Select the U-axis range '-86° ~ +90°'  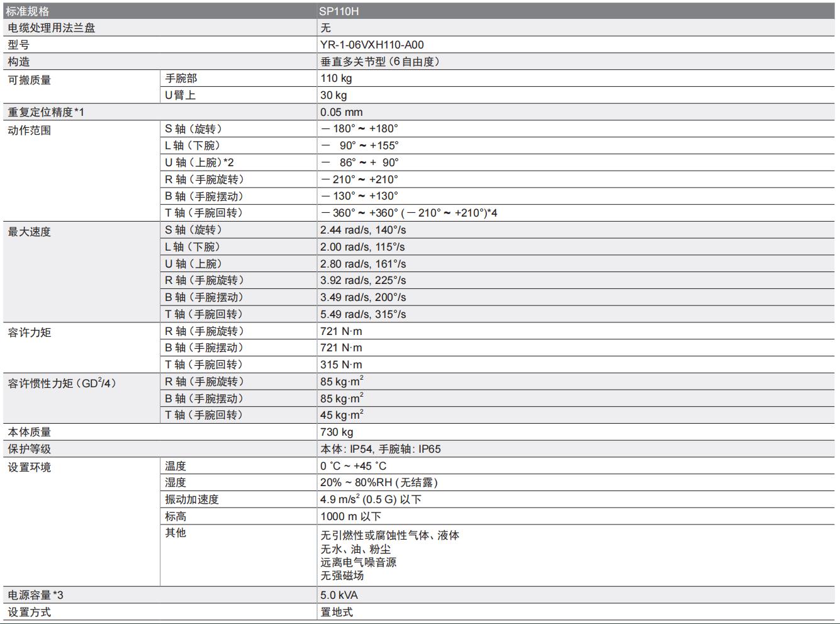point(359,162)
